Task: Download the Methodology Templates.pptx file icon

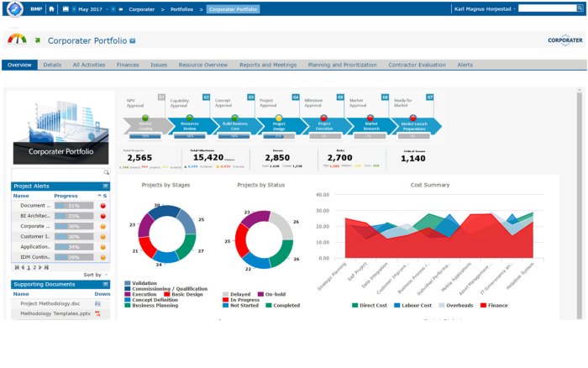Action: pyautogui.click(x=97, y=313)
